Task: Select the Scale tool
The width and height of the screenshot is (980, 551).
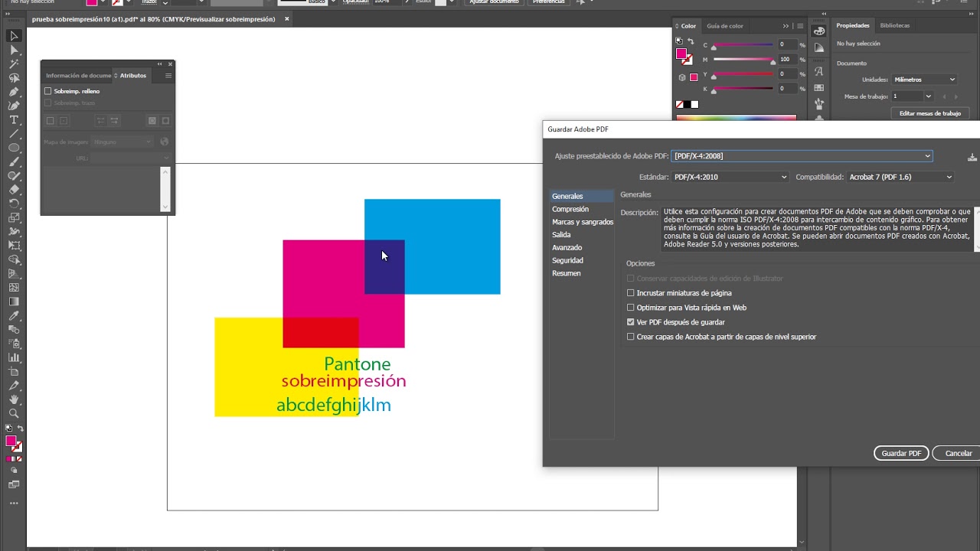Action: pyautogui.click(x=14, y=218)
